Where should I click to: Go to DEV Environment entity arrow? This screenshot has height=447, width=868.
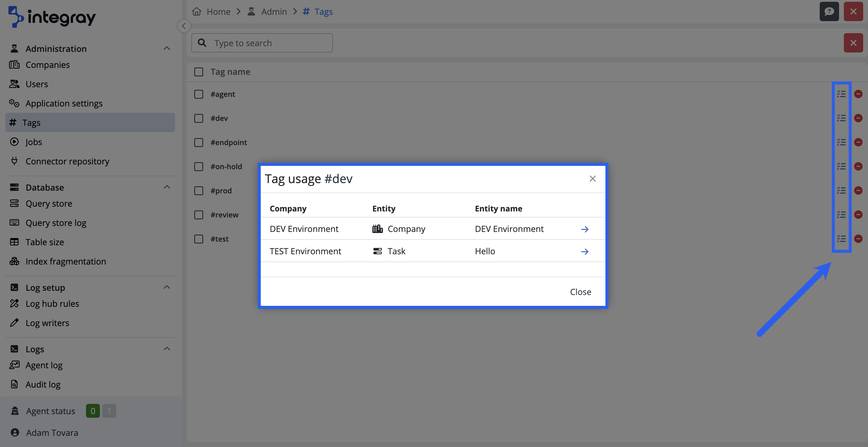(585, 229)
